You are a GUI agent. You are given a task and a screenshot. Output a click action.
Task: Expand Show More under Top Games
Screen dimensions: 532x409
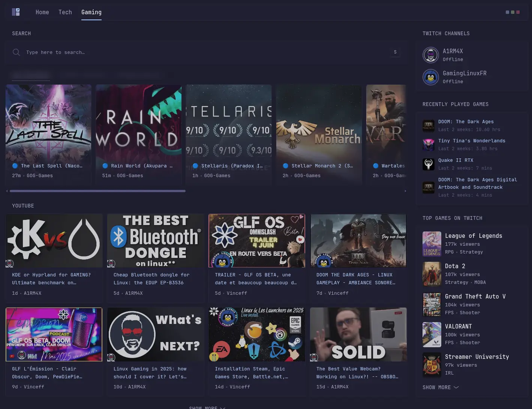point(441,387)
